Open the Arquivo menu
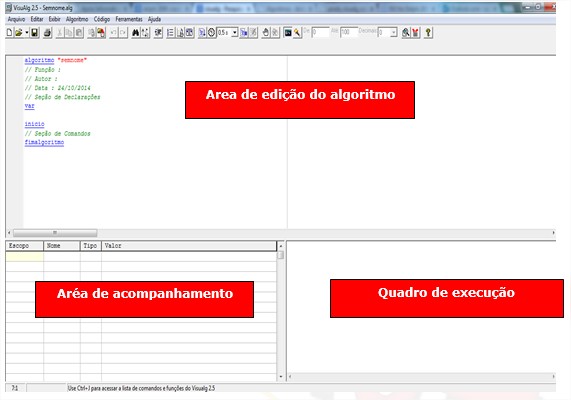 16,19
